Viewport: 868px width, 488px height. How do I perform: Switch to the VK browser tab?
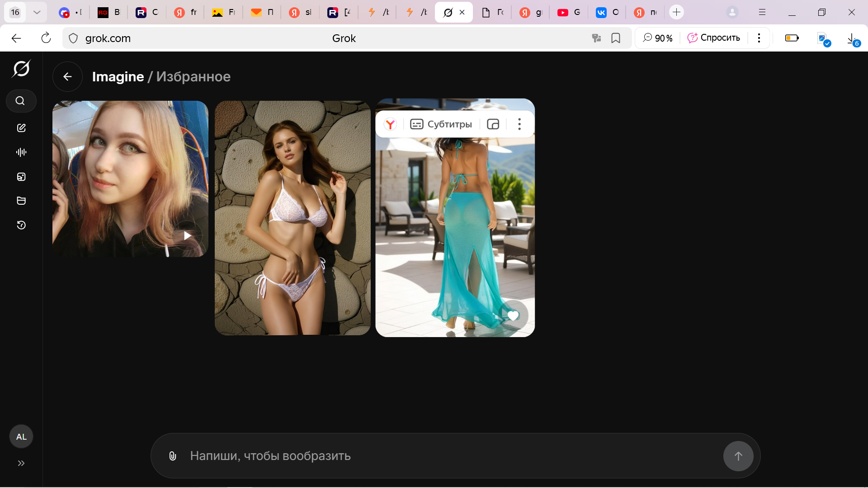606,12
